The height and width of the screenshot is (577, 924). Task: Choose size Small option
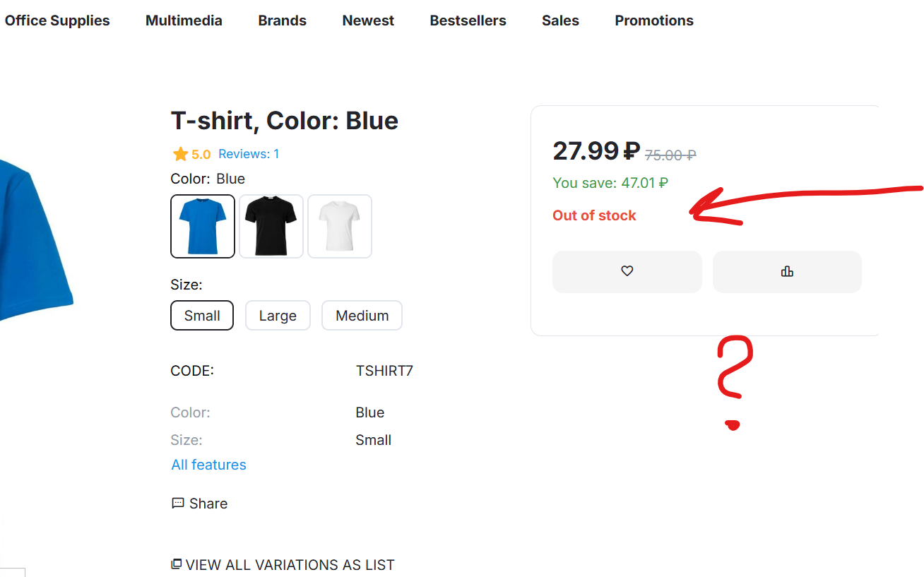tap(202, 316)
